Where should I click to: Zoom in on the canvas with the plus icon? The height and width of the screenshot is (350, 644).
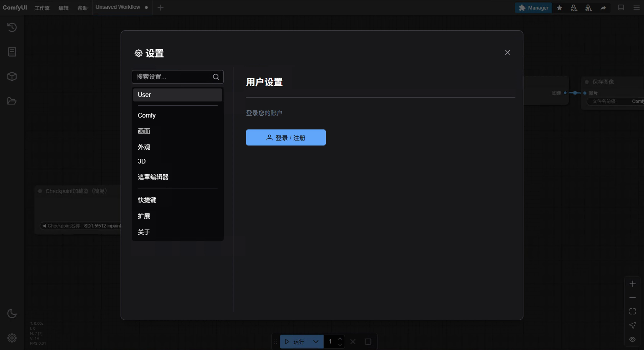[633, 283]
